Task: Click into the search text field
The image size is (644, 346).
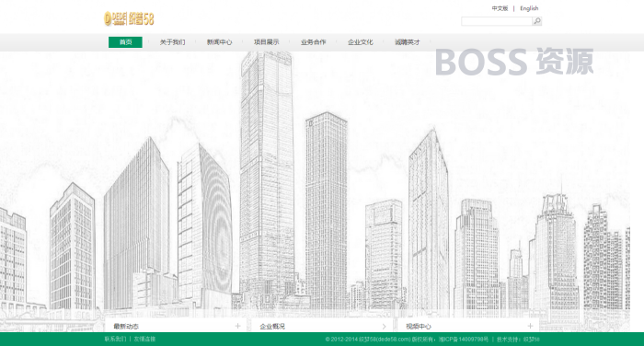Action: pyautogui.click(x=497, y=21)
